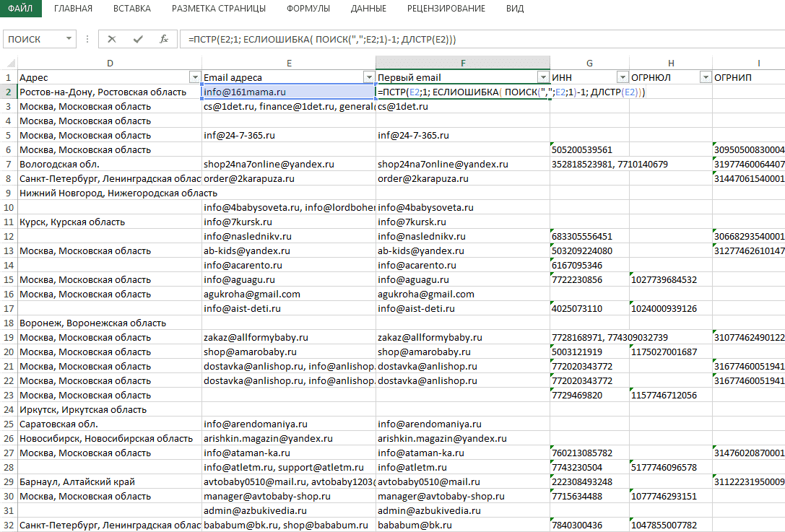Go to the РАЗМЕТКА СТРАНИЦЫ tab
The width and height of the screenshot is (785, 532).
click(219, 9)
